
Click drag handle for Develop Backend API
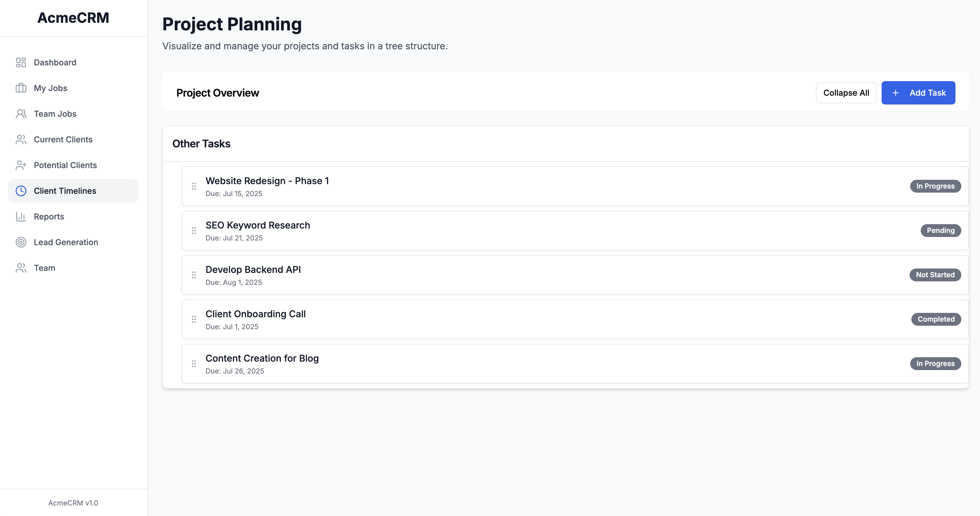[194, 275]
